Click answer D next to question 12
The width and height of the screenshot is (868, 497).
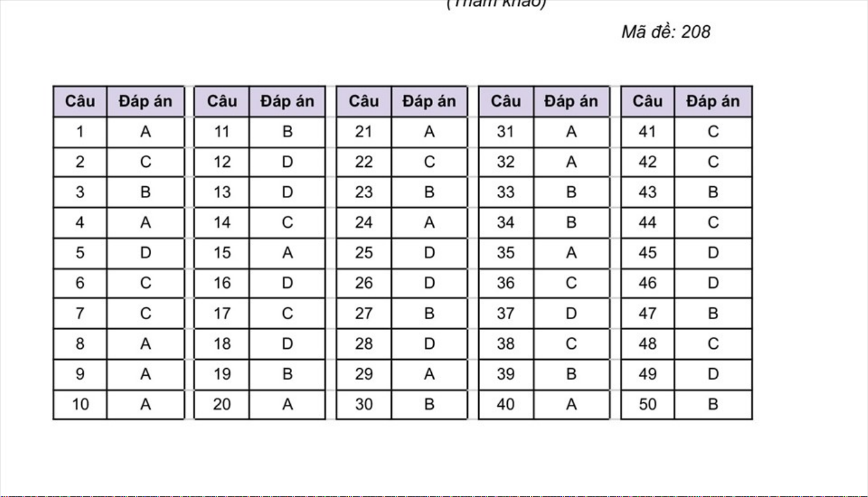coord(287,162)
